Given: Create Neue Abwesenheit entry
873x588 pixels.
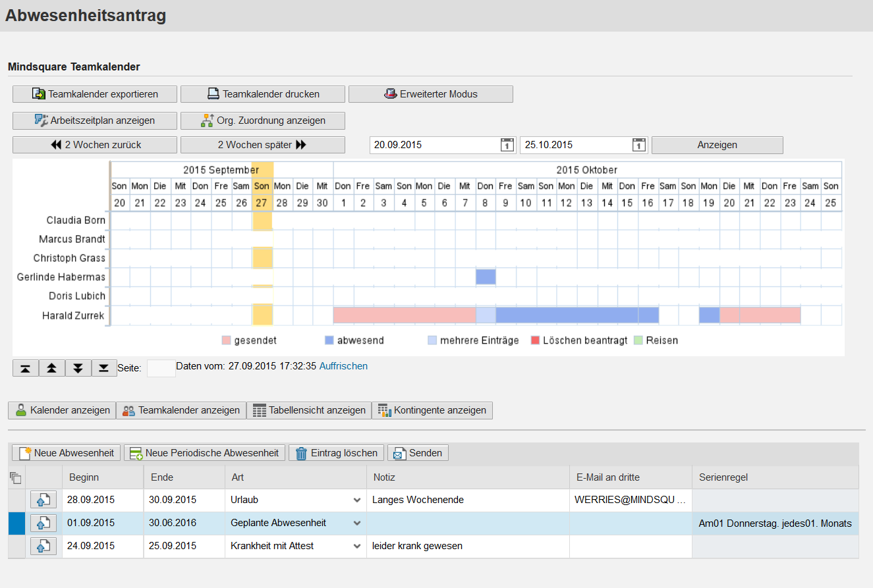Looking at the screenshot, I should click(67, 453).
